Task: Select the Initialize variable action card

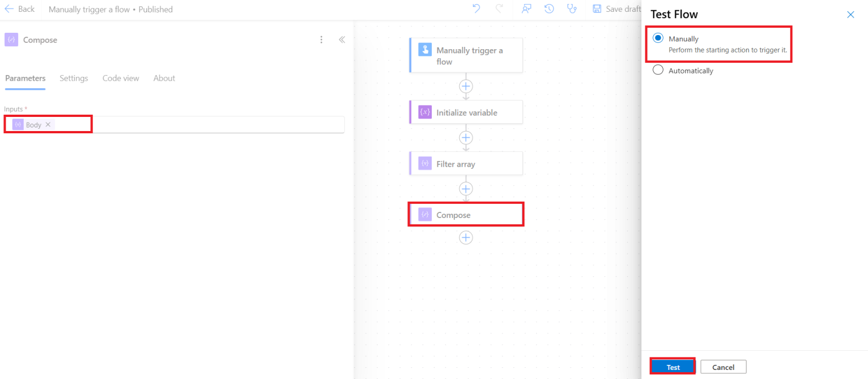Action: pyautogui.click(x=466, y=112)
